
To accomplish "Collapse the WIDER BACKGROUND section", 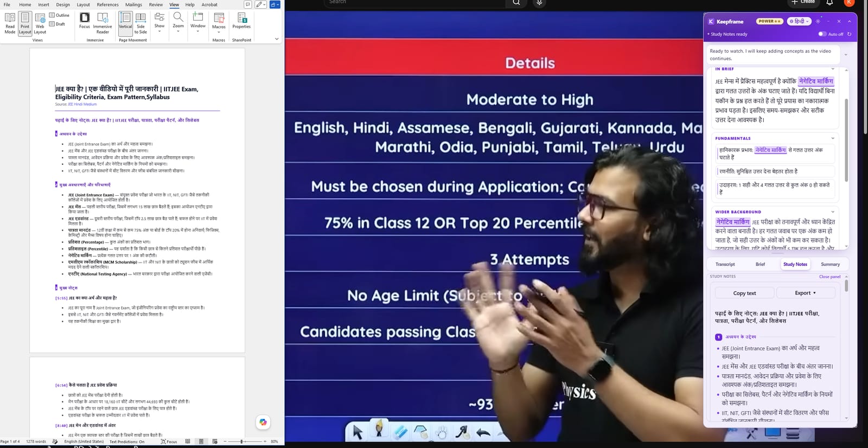I will pyautogui.click(x=833, y=212).
